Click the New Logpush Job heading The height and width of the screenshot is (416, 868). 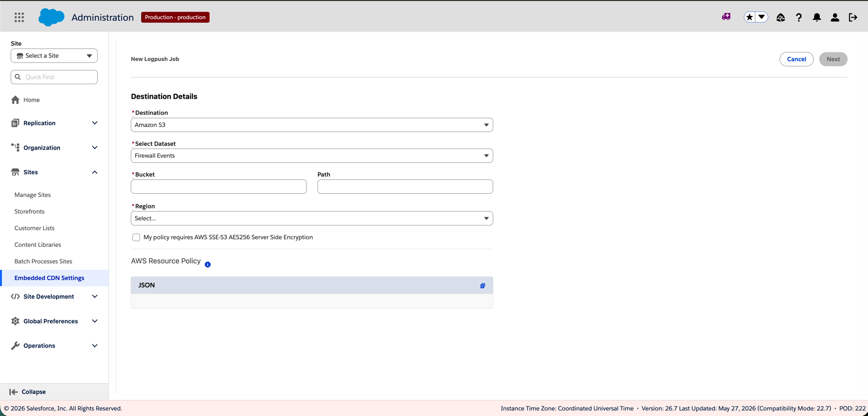point(155,59)
